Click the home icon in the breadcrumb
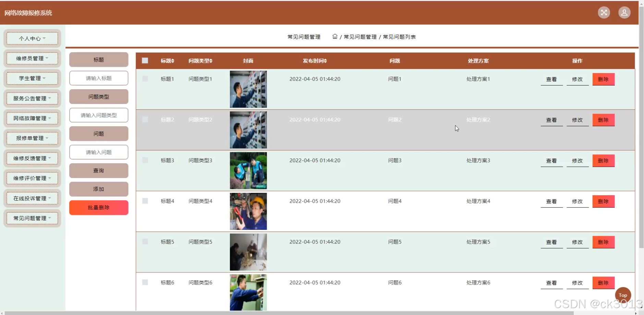The image size is (644, 315). [x=335, y=36]
